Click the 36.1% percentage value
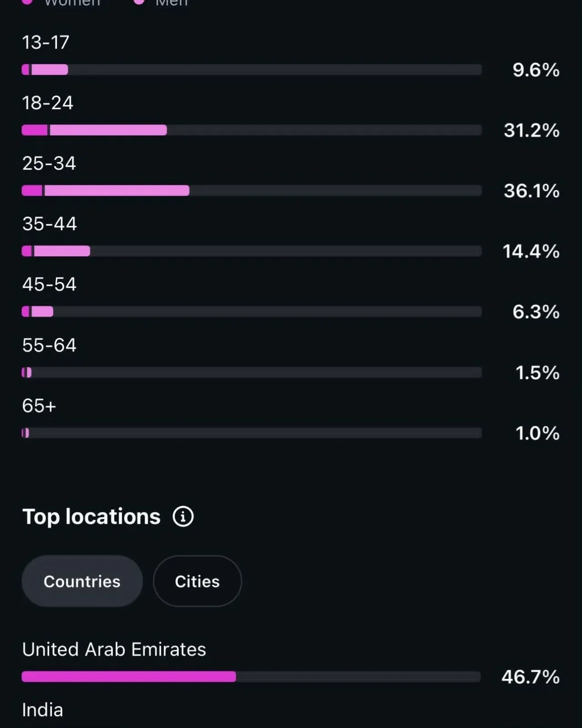Viewport: 582px width, 728px height. (532, 191)
